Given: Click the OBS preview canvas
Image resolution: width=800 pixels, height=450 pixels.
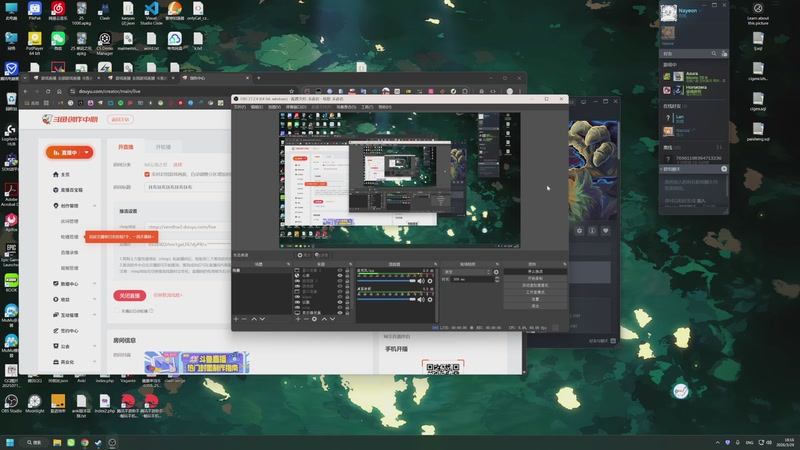Looking at the screenshot, I should click(x=399, y=180).
